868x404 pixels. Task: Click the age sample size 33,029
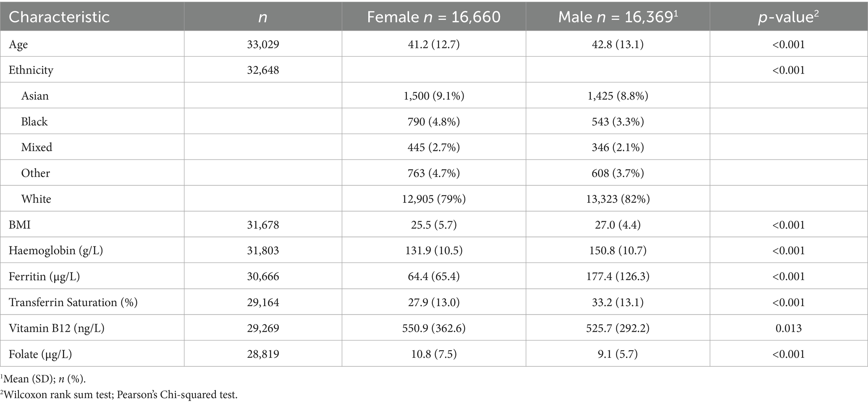point(263,44)
